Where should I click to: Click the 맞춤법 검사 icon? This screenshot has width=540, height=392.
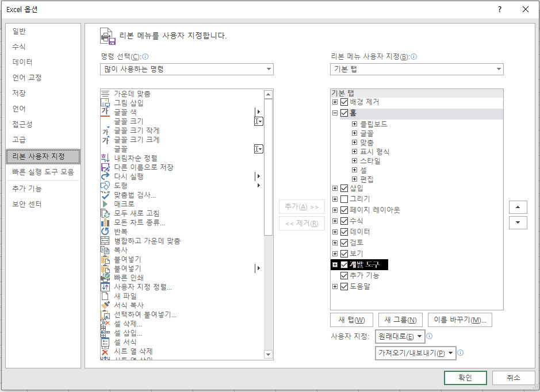coord(105,195)
